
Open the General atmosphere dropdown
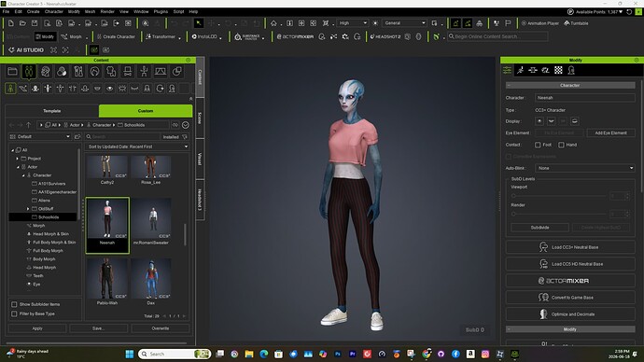click(404, 23)
